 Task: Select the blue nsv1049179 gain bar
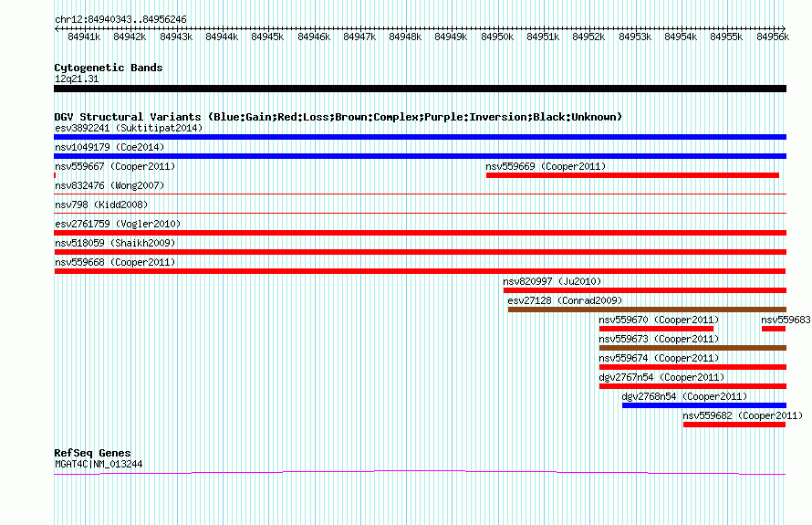420,156
